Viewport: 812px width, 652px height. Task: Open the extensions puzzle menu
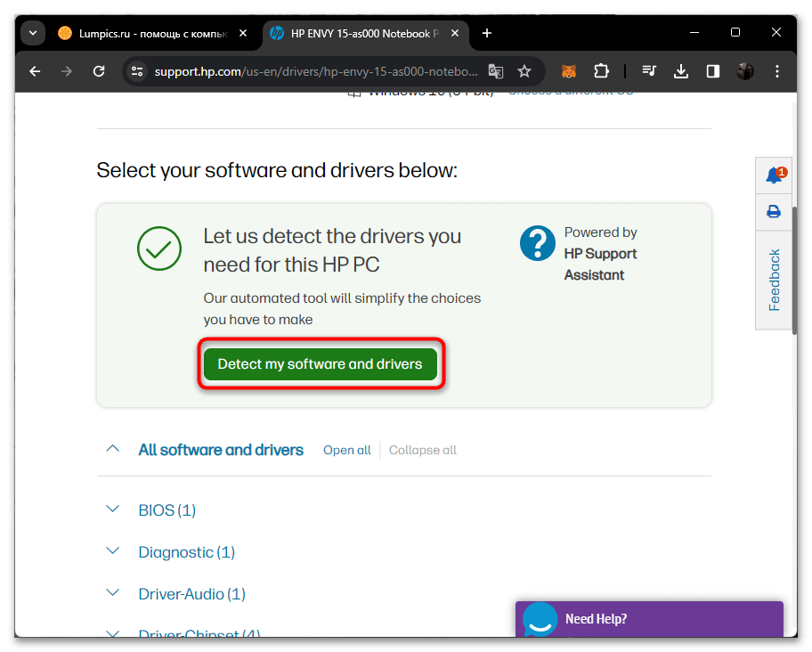(601, 71)
